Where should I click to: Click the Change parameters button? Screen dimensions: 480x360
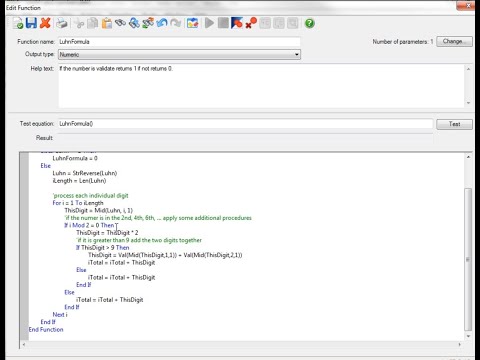[x=454, y=41]
